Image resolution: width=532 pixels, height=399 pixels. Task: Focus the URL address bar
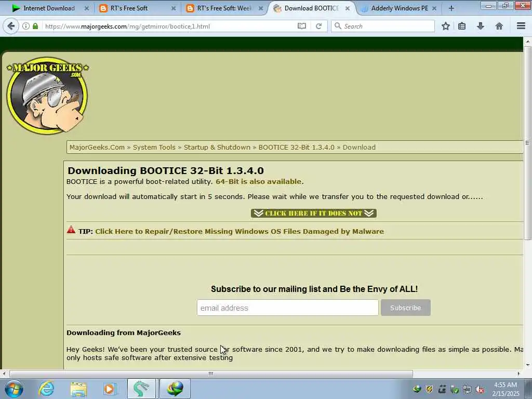pyautogui.click(x=170, y=26)
